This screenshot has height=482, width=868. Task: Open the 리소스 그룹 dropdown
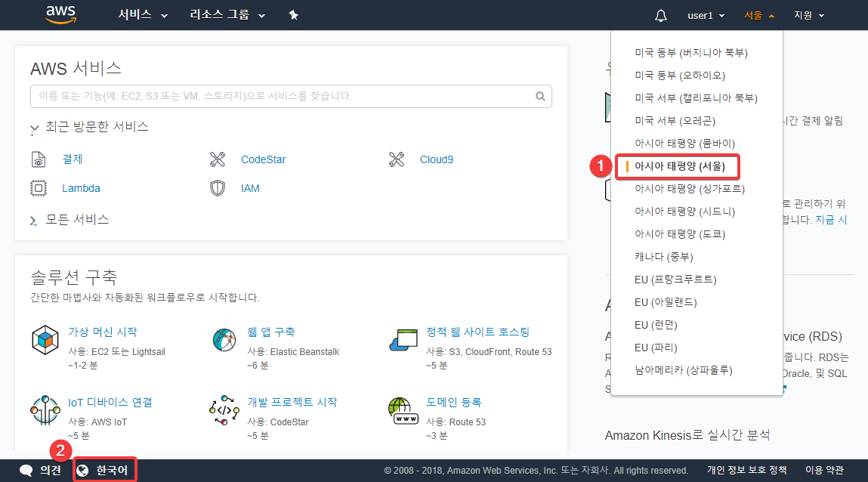(x=227, y=15)
